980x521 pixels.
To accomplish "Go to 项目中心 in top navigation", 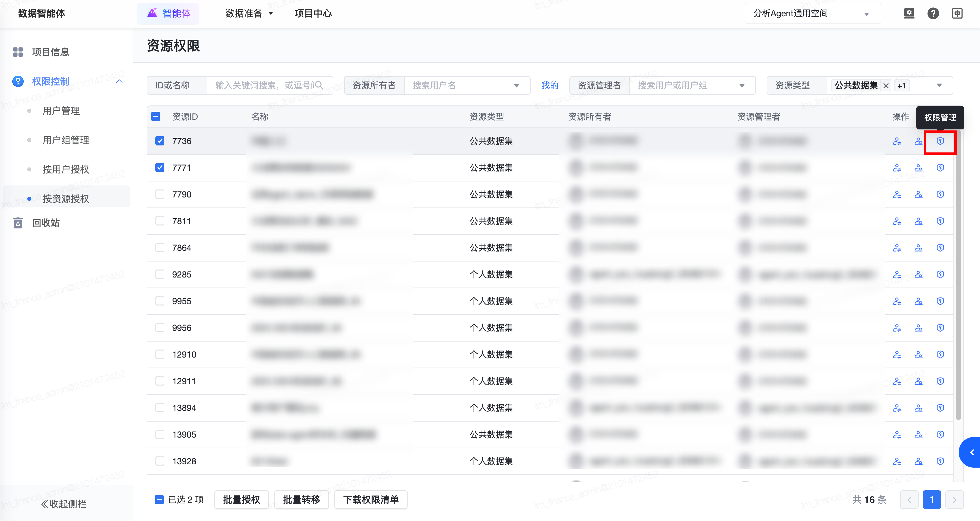I will (313, 13).
